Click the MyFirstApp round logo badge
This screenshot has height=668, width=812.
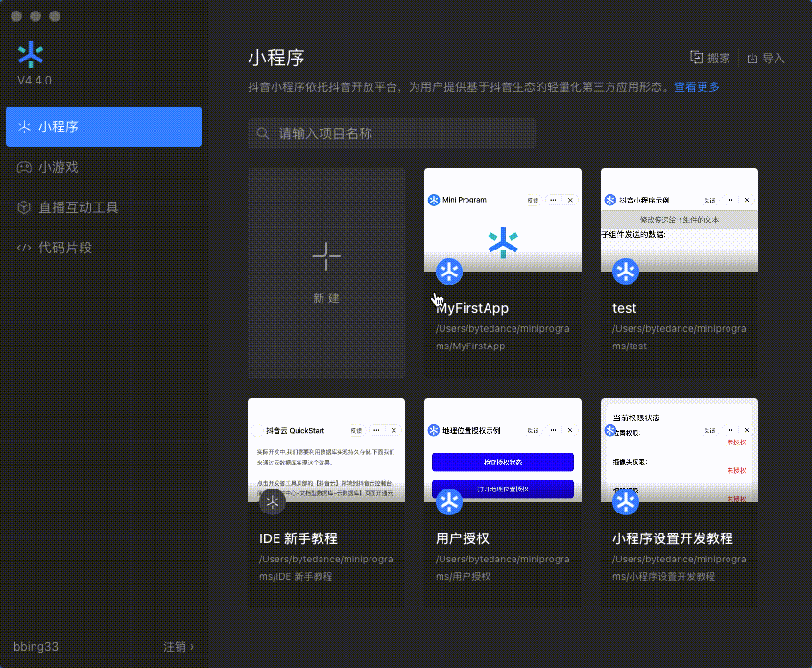[x=449, y=272]
